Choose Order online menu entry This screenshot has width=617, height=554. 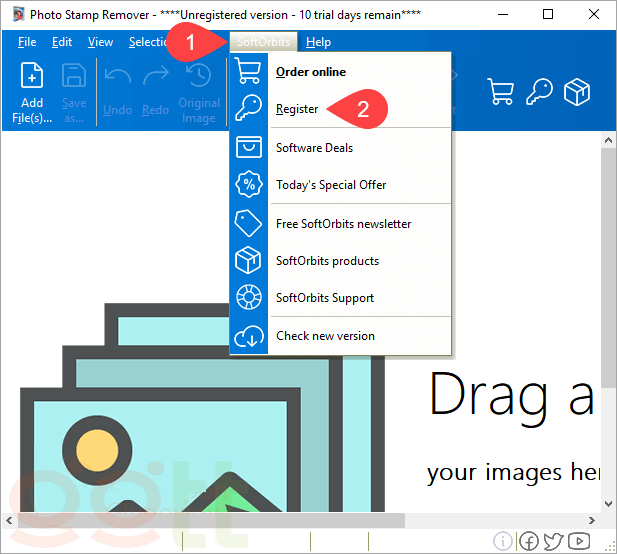[x=310, y=72]
